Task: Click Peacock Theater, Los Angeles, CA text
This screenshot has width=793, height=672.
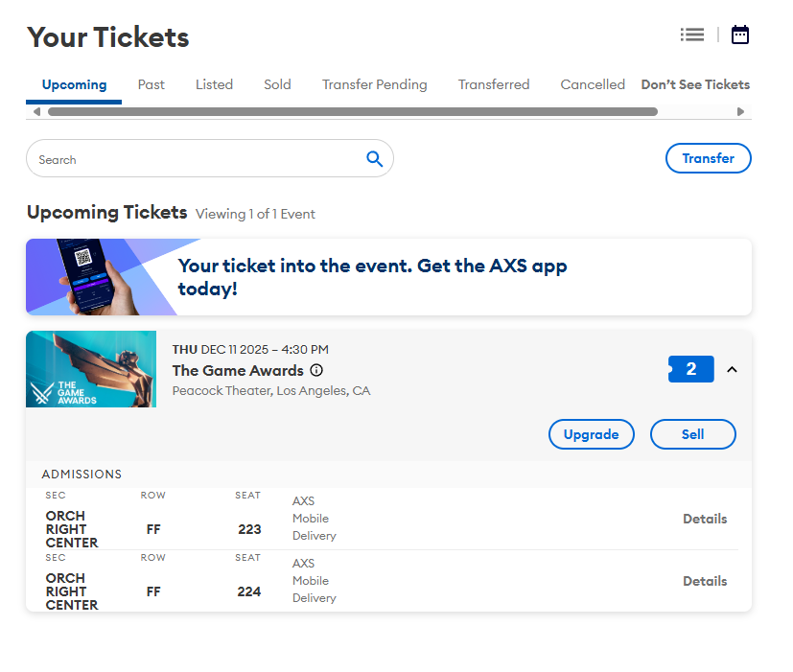Action: (271, 391)
